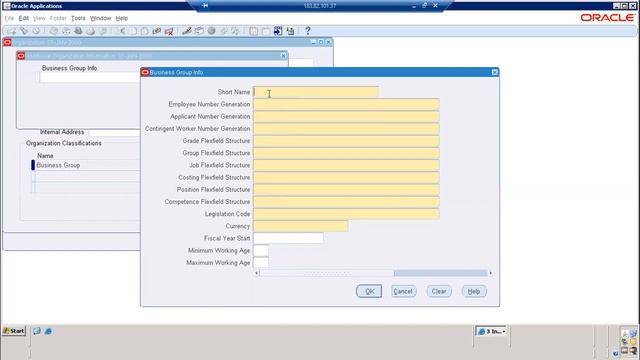Click the question mark Window Help icon
The image size is (640, 360).
(308, 31)
